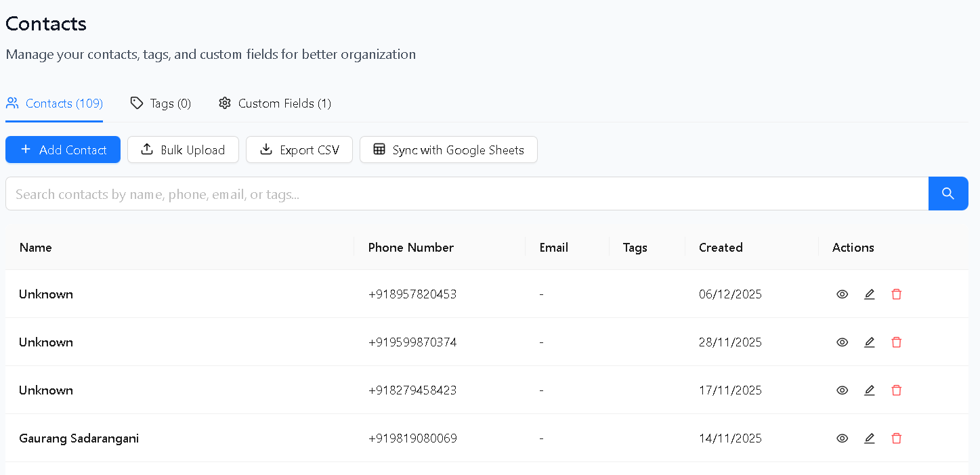
Task: Delete Gaurang Sadarangani contact
Action: coord(897,438)
